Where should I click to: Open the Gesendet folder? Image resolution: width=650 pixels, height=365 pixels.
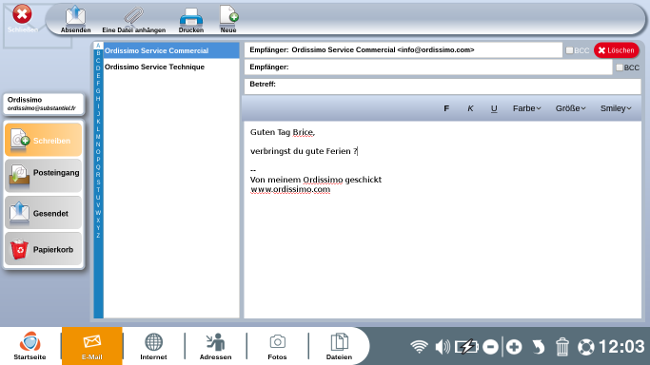44,213
